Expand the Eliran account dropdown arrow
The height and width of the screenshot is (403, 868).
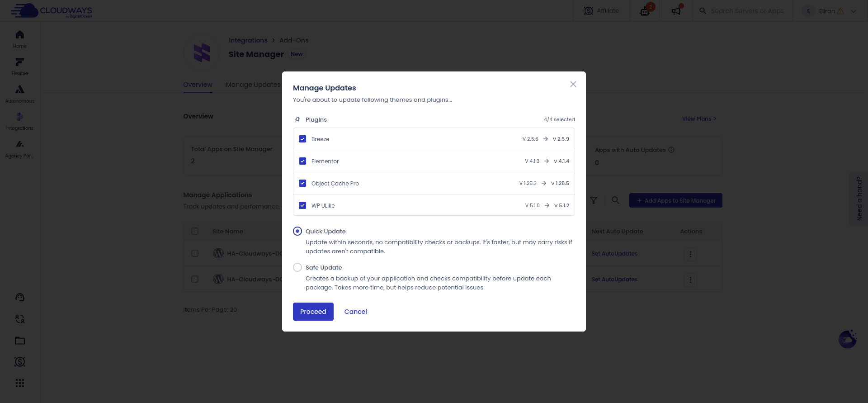(853, 11)
